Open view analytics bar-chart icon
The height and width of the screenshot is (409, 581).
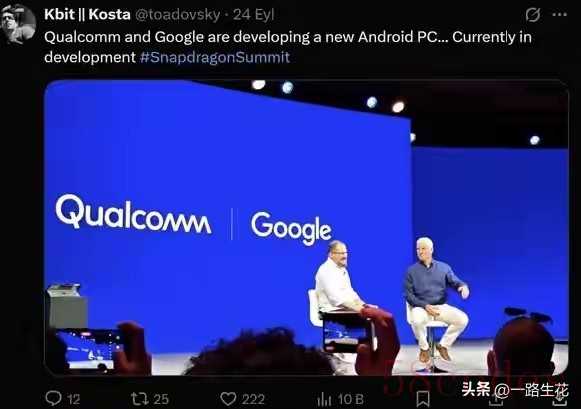click(x=324, y=399)
